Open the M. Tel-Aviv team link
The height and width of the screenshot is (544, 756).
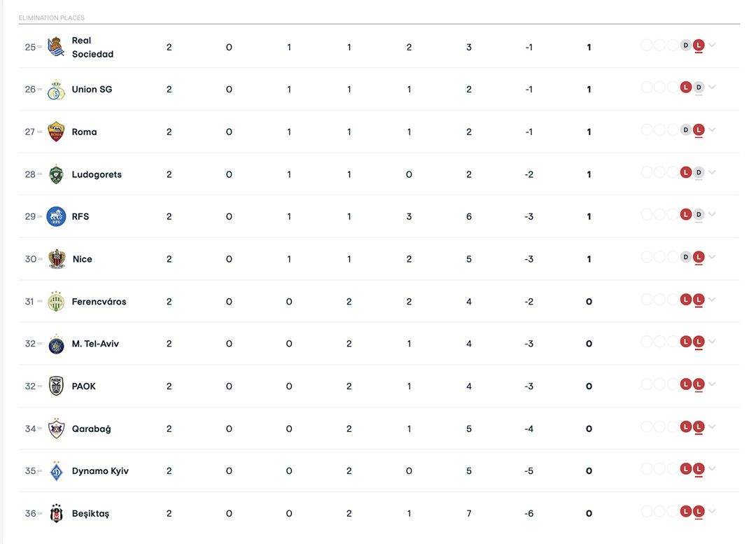click(x=95, y=344)
